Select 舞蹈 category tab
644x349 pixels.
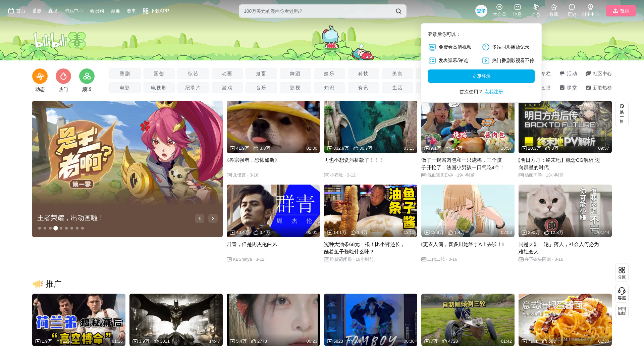(x=296, y=73)
